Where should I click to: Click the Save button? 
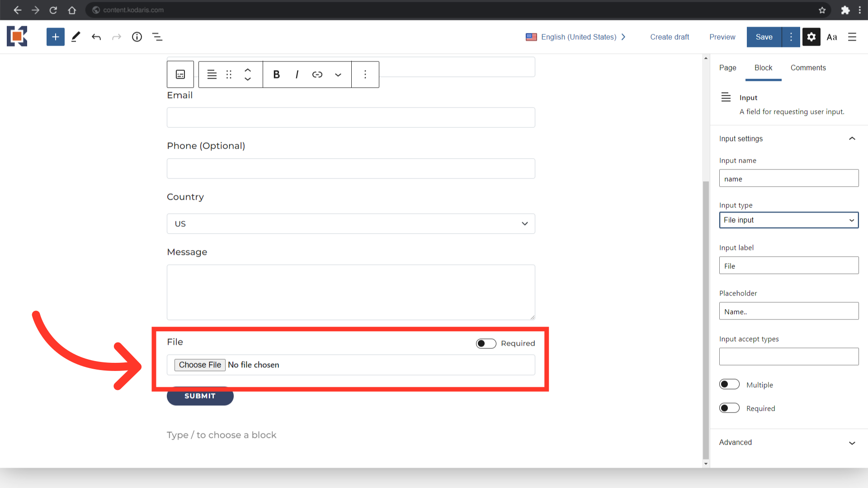point(764,37)
